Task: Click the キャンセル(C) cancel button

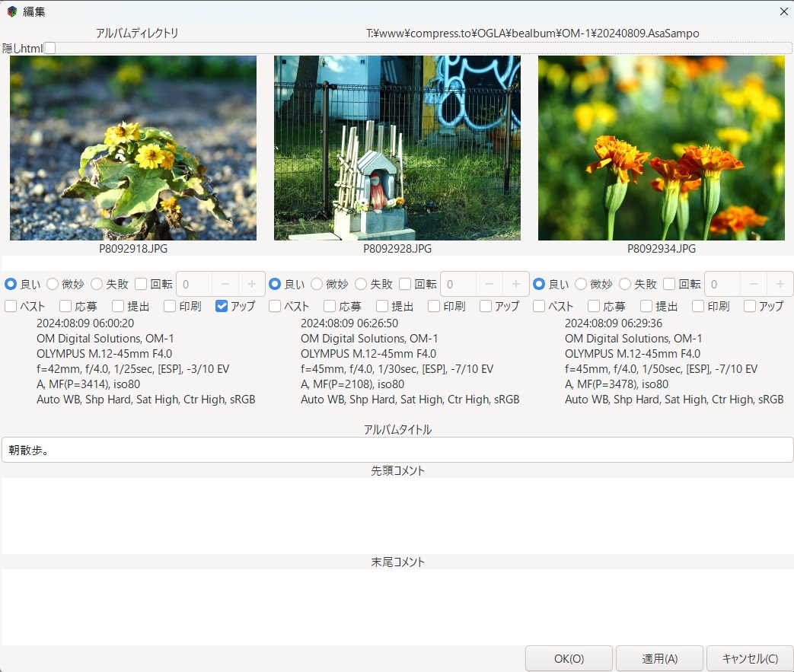Action: coord(749,659)
